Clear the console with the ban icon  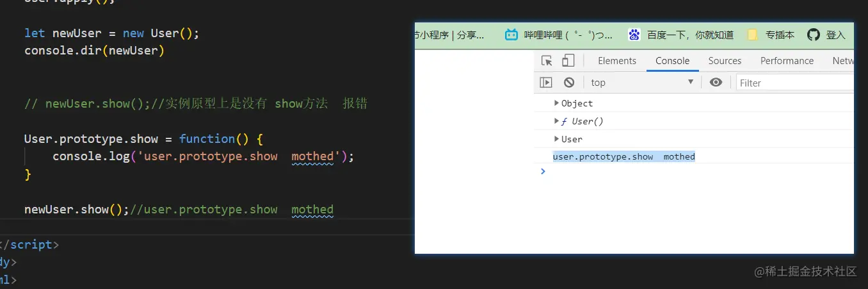pyautogui.click(x=569, y=82)
